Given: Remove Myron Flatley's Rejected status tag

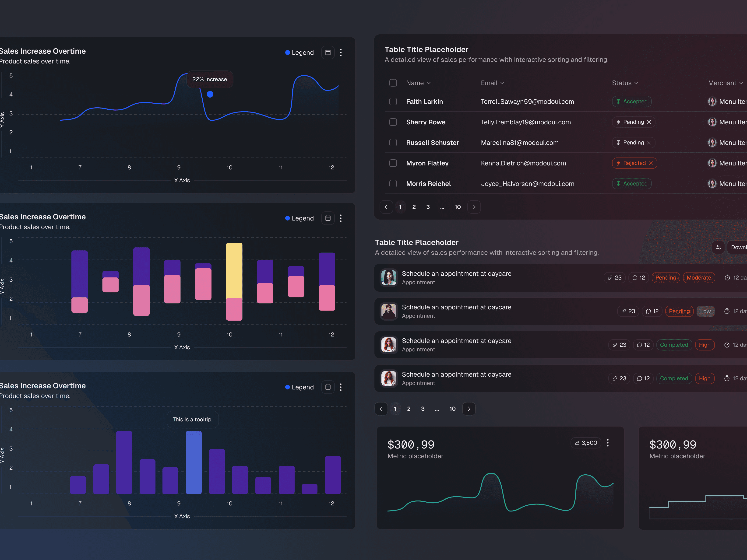Looking at the screenshot, I should [651, 163].
